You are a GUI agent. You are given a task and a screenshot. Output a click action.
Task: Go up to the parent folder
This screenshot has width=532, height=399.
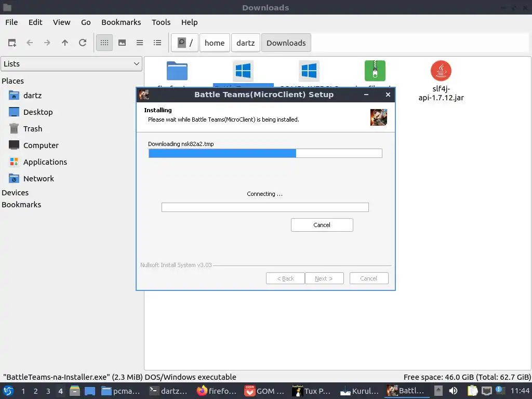(65, 43)
